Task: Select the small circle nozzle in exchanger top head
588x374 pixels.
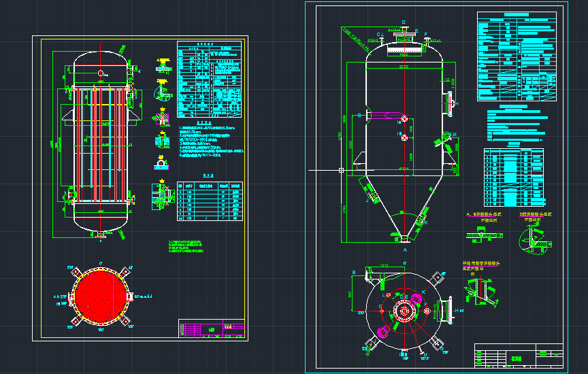Action: [101, 73]
